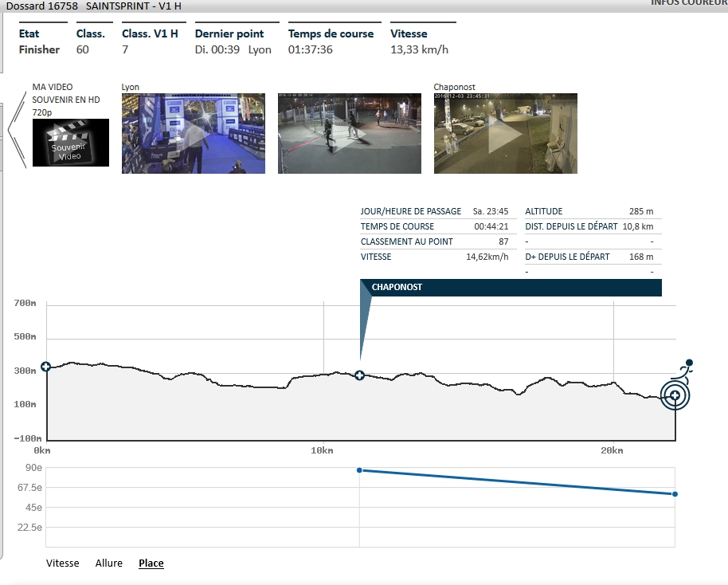Click 'Di. 00:39 Lyon' last point
This screenshot has width=728, height=585.
click(233, 49)
